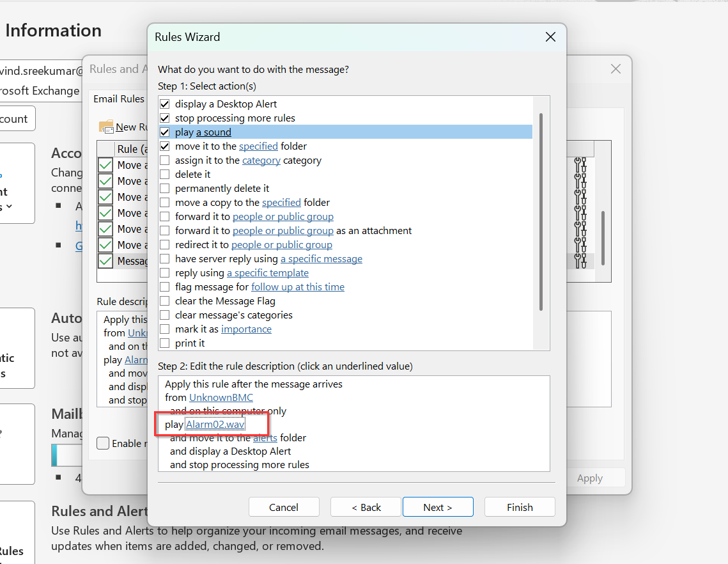728x564 pixels.
Task: Tick 'clear the Message Flag' checkbox
Action: click(x=165, y=301)
